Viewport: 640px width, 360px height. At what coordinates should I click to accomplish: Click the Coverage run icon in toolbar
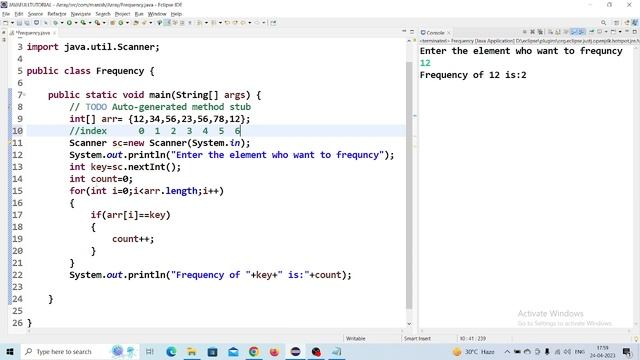(x=83, y=23)
